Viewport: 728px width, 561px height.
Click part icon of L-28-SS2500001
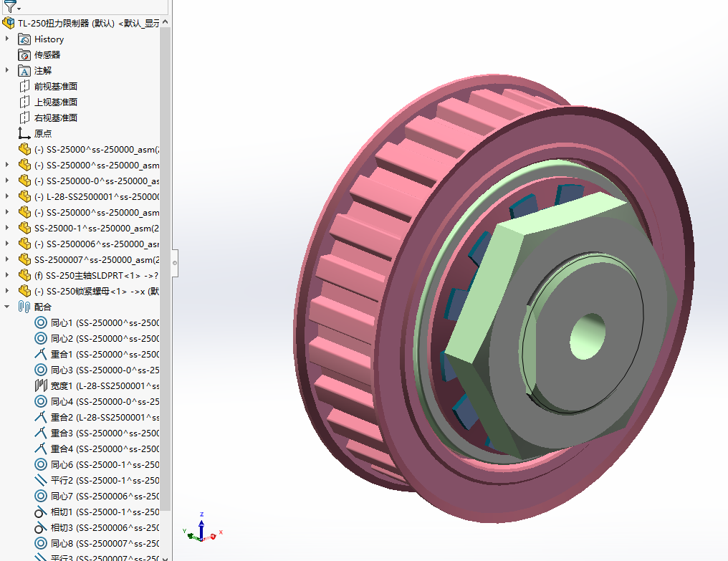pos(24,196)
